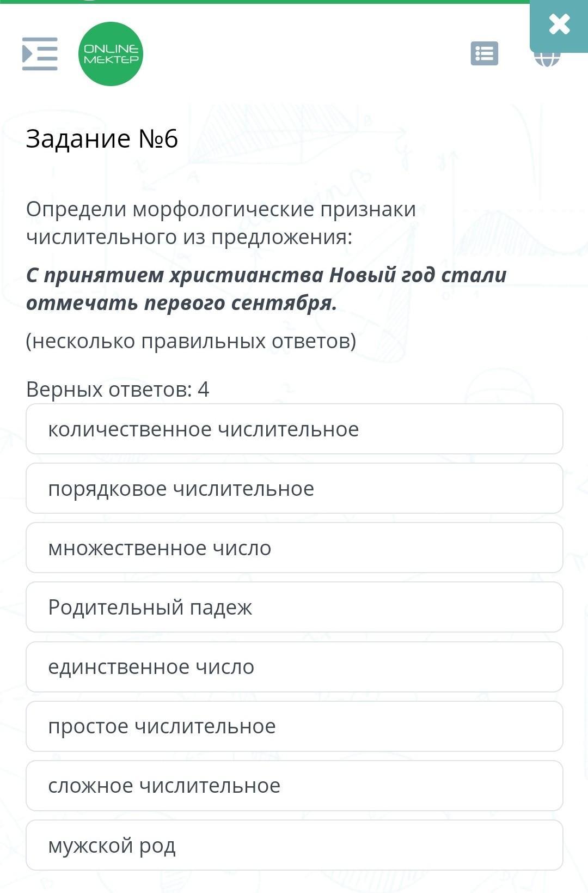Close the task with the X button
This screenshot has width=588, height=893.
559,25
